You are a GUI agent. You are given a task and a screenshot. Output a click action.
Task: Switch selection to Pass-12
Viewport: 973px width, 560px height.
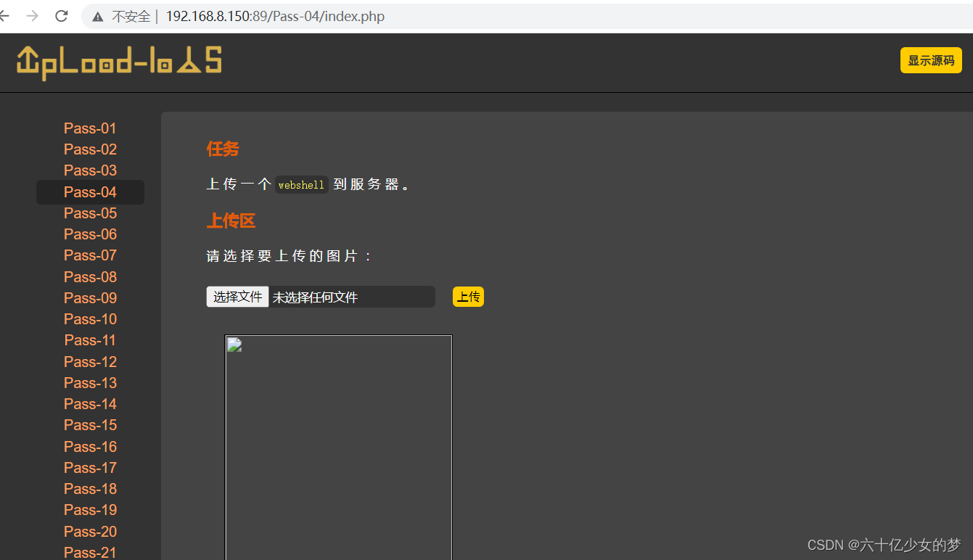90,361
